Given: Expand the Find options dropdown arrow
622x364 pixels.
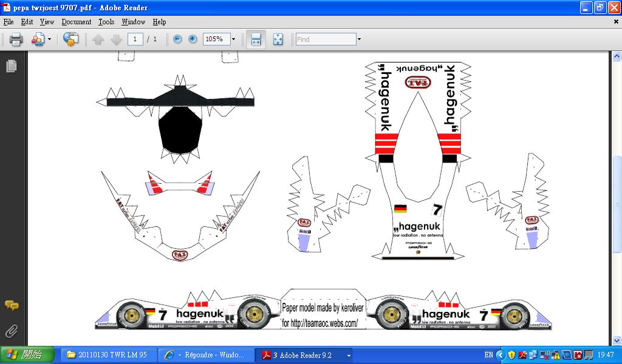Looking at the screenshot, I should click(359, 39).
